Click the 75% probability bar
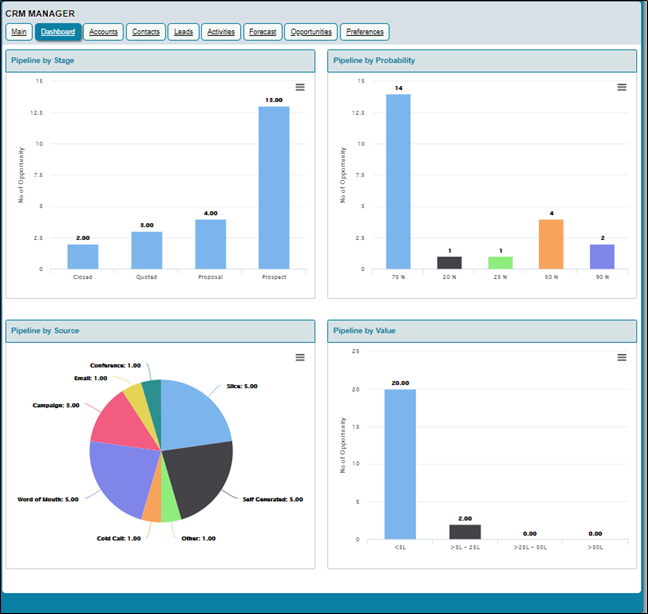The image size is (648, 614). [x=398, y=182]
